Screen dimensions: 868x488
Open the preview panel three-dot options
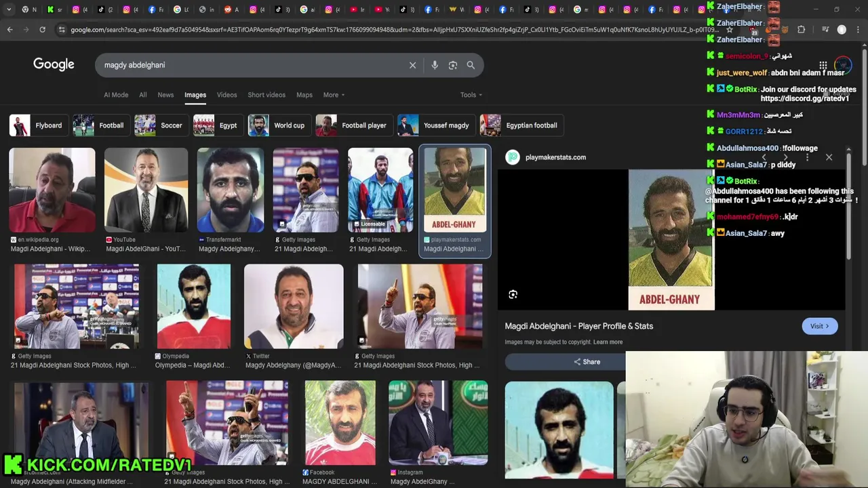807,157
